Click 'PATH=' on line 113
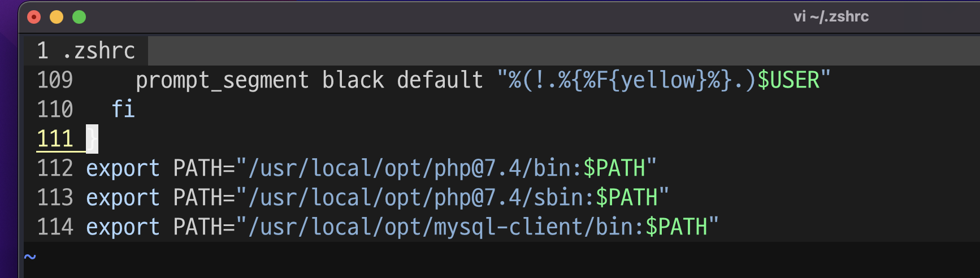 coord(204,198)
